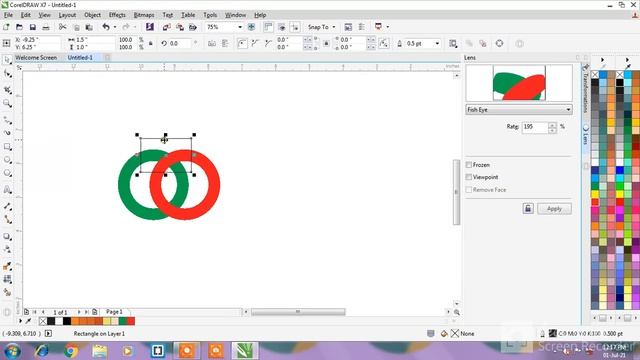Select the Connector tool in the toolbox
The image size is (640, 360).
coord(7,220)
